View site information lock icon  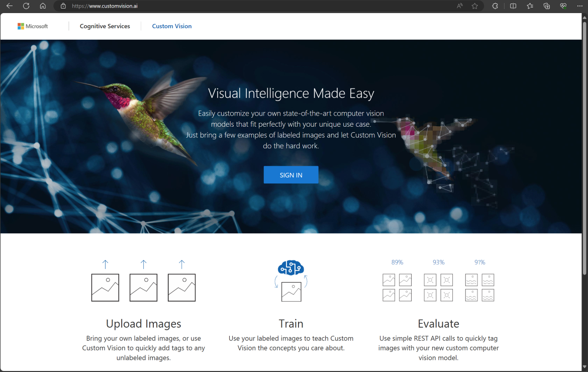coord(63,6)
